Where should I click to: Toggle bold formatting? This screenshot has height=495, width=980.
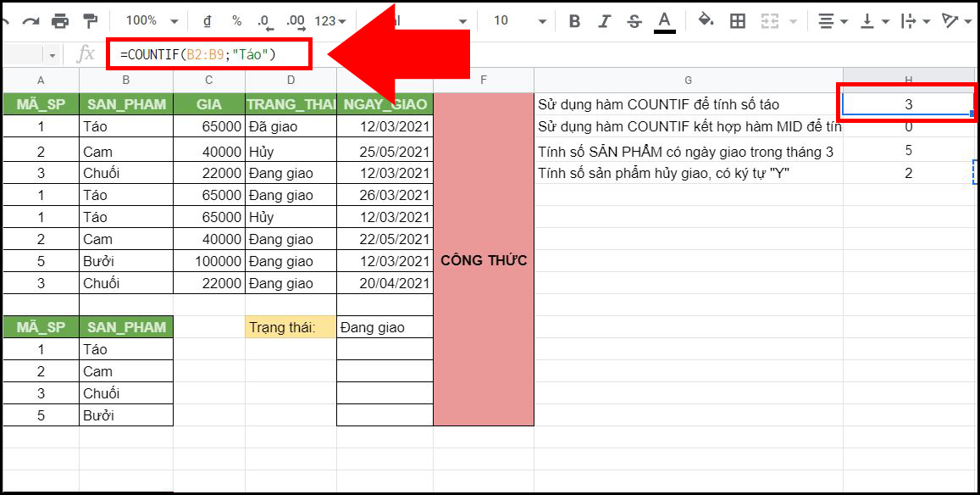tap(574, 20)
